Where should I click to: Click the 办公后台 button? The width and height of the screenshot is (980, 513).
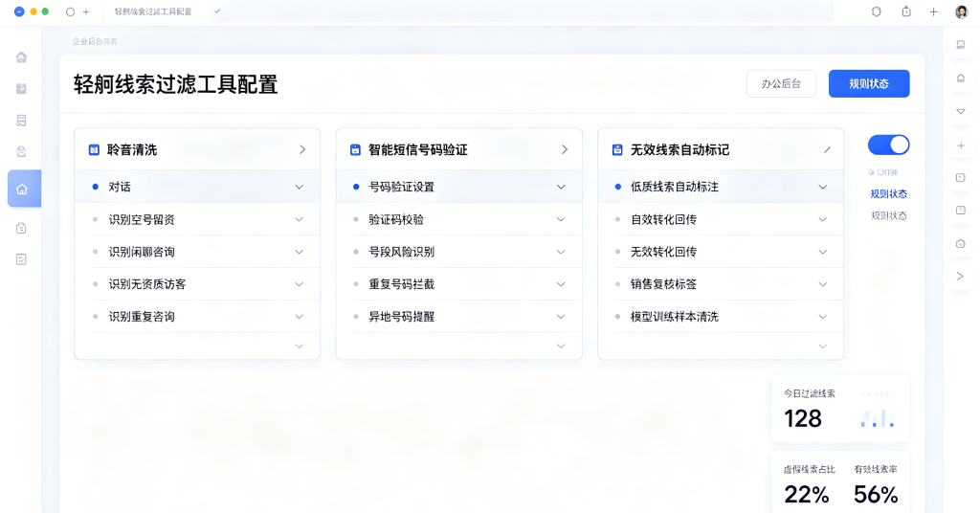click(x=781, y=83)
